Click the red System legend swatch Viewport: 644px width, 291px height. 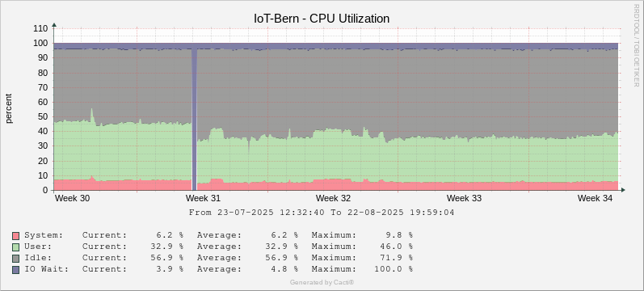tap(16, 235)
